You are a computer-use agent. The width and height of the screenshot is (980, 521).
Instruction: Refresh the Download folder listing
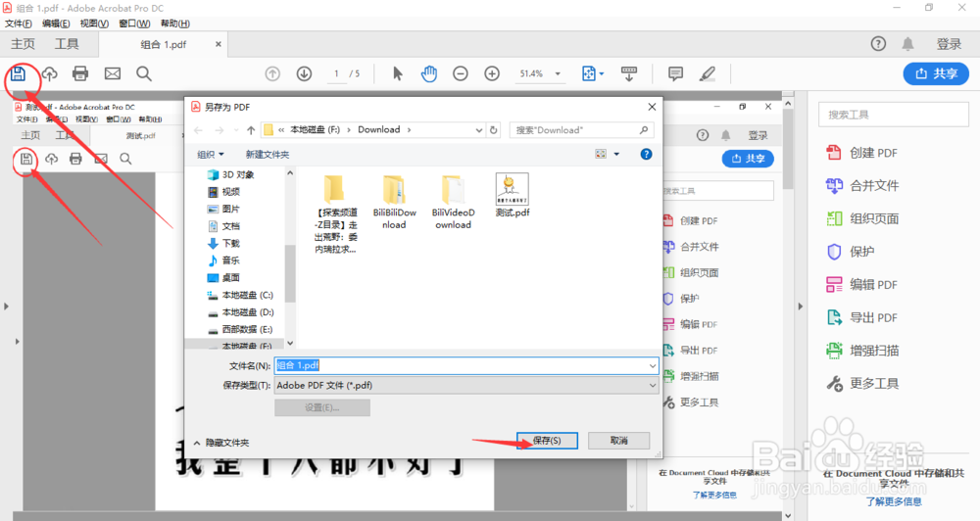click(x=493, y=130)
